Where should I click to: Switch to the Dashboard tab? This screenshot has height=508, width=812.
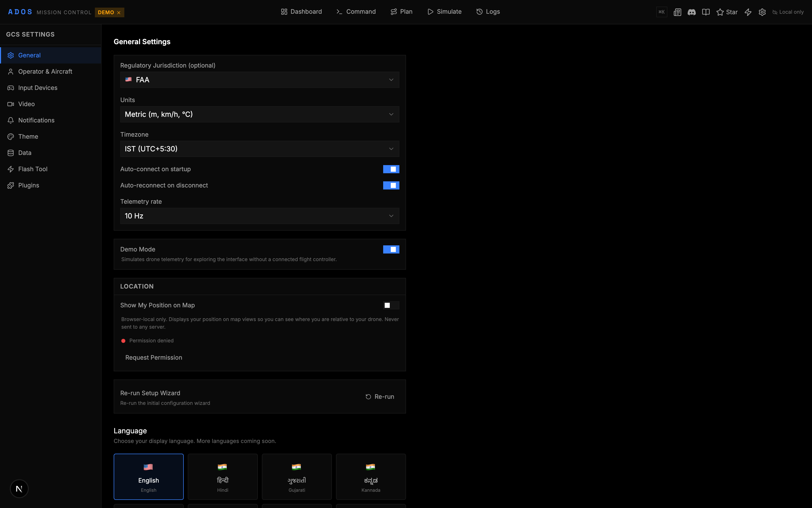tap(301, 12)
